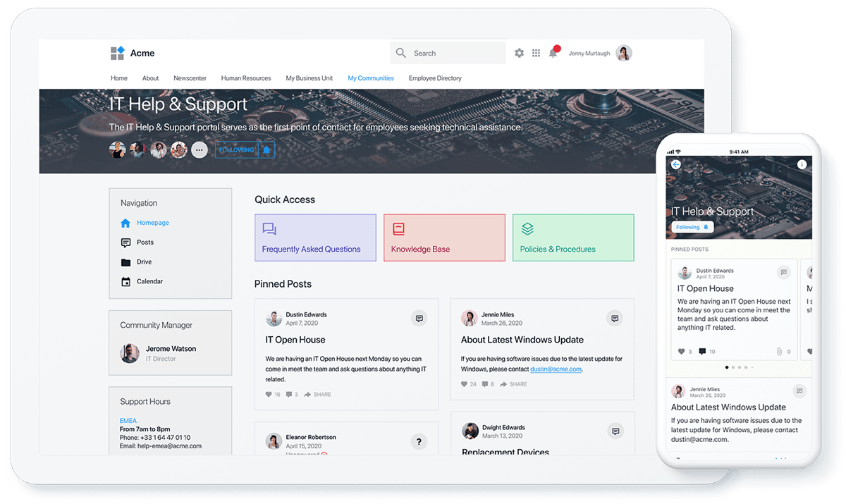
Task: Tap the comments icon showing 10 on phone
Action: (702, 351)
